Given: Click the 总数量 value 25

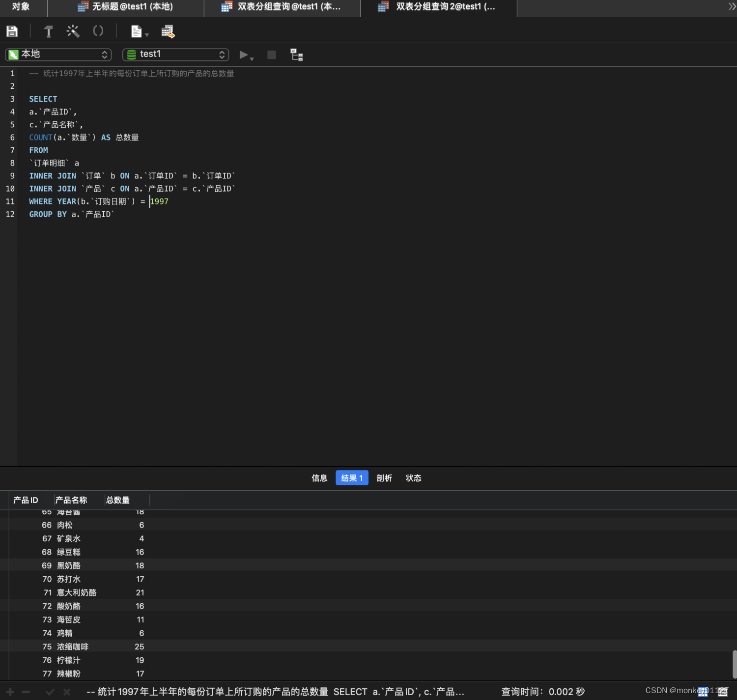Looking at the screenshot, I should [x=140, y=647].
